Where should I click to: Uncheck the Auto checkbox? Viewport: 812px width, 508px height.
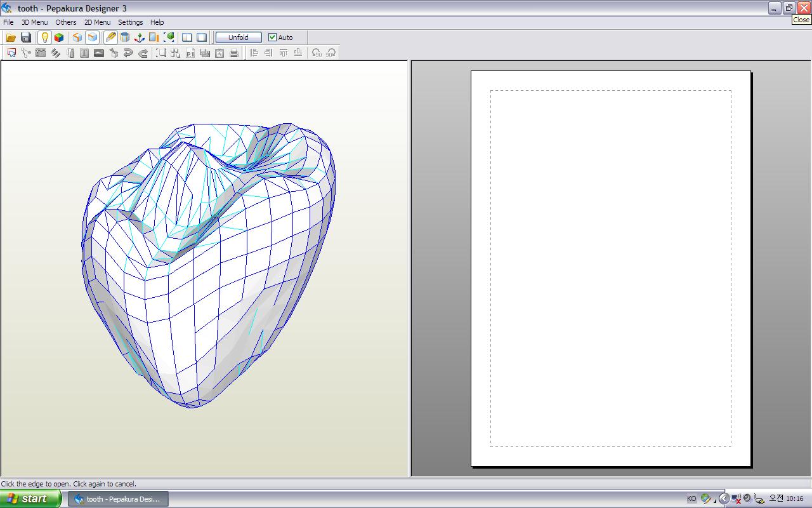pyautogui.click(x=273, y=37)
